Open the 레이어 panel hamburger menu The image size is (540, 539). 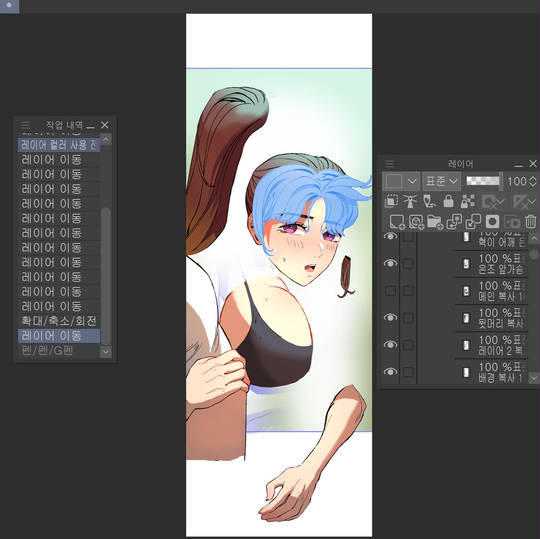click(x=390, y=163)
